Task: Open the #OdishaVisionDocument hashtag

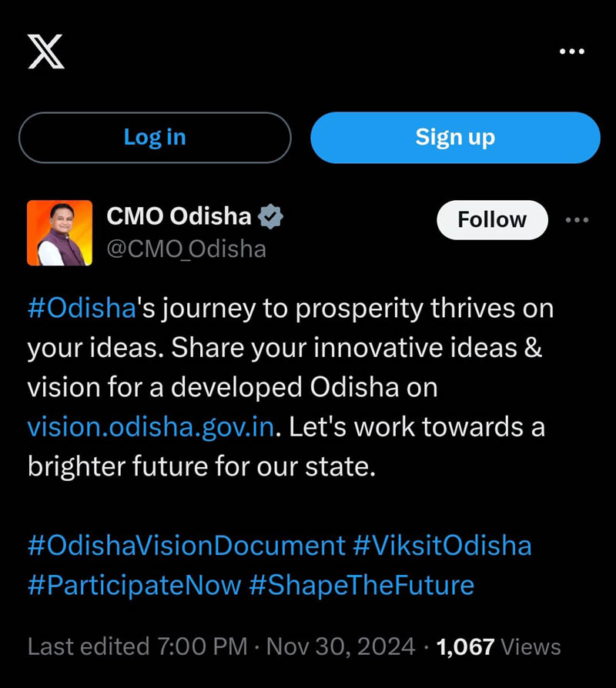Action: (186, 546)
